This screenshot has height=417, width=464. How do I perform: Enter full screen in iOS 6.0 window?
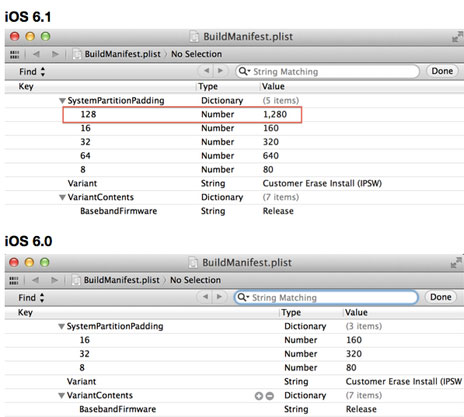point(457,263)
